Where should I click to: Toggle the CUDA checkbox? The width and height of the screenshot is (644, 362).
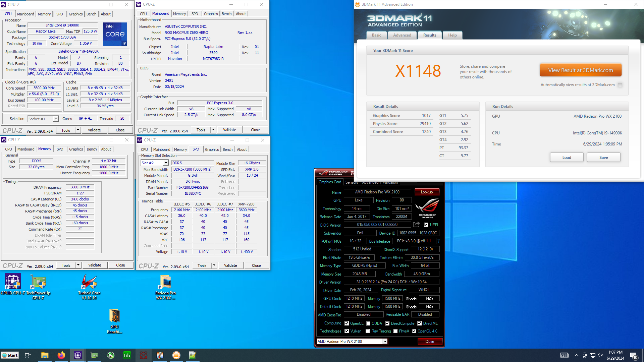click(x=368, y=323)
